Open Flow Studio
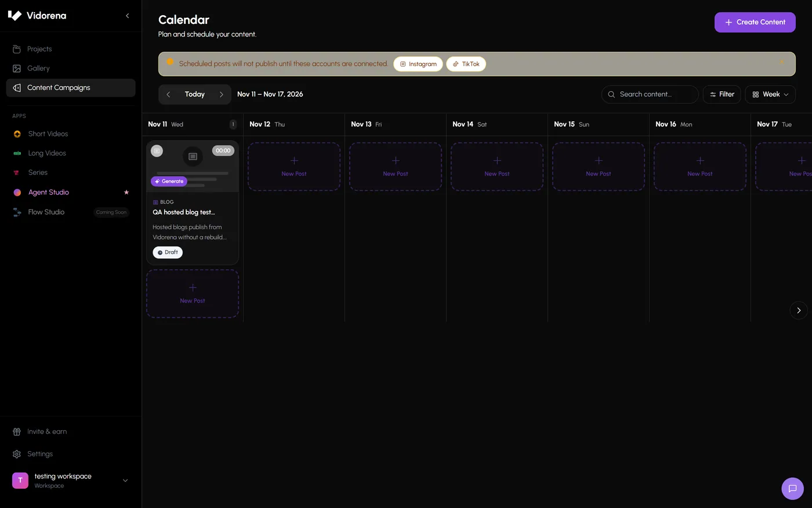This screenshot has height=508, width=812. tap(71, 212)
